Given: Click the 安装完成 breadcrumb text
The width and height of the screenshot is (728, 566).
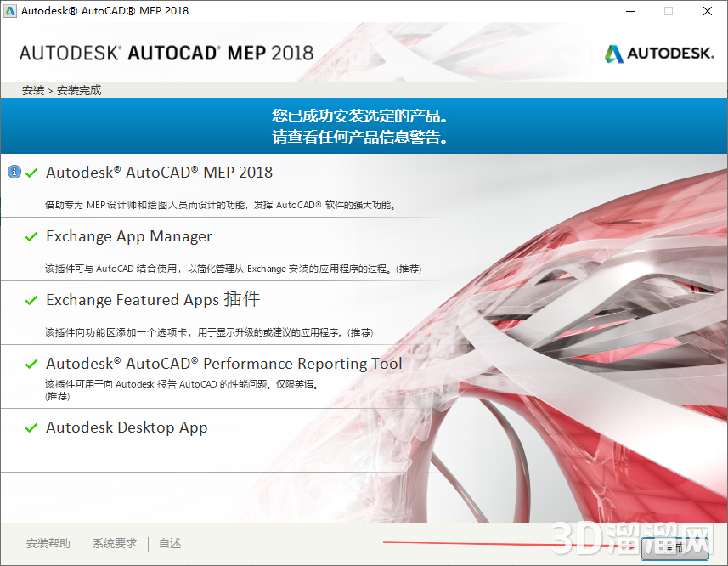Looking at the screenshot, I should coord(79,90).
